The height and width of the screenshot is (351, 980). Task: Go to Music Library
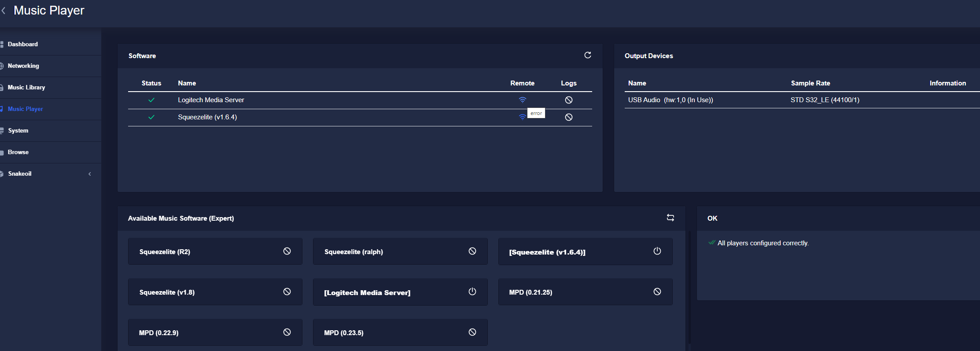click(x=51, y=87)
